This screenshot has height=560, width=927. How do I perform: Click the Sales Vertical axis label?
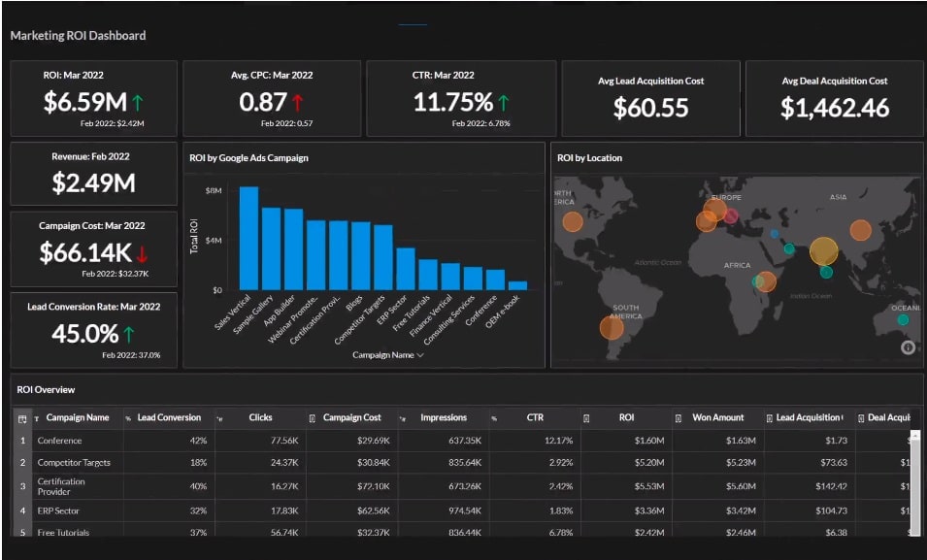pos(232,312)
